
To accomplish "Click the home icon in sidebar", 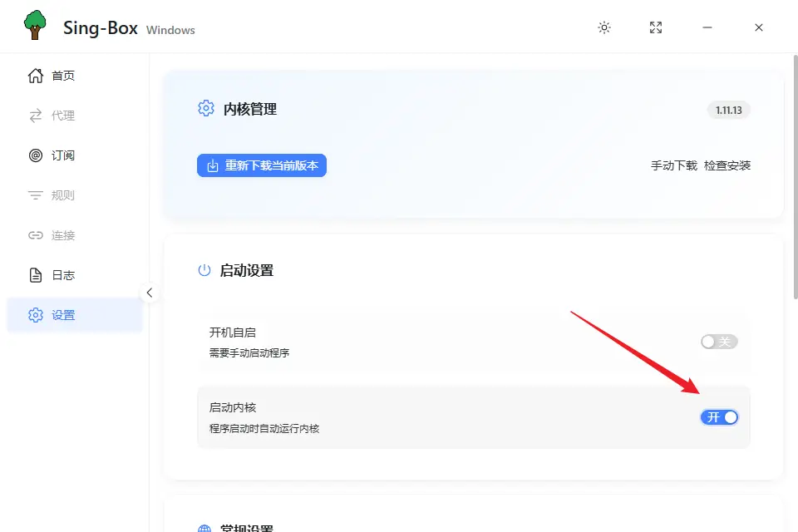I will [x=35, y=76].
